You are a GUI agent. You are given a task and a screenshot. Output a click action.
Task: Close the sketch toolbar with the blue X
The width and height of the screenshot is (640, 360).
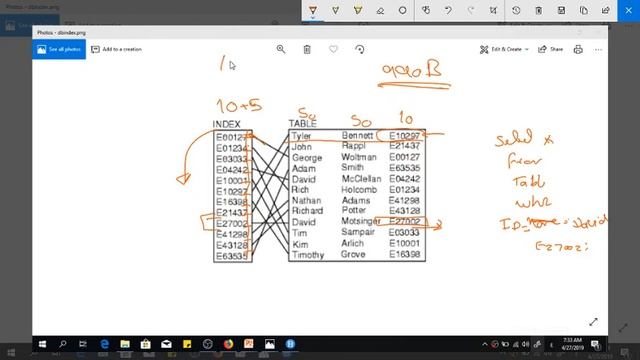click(629, 10)
